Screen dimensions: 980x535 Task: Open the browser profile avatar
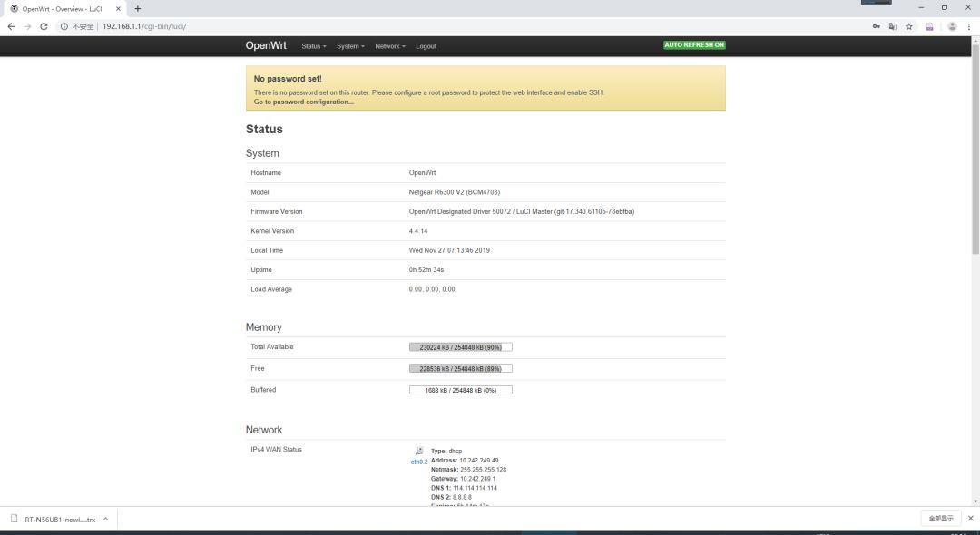[952, 26]
